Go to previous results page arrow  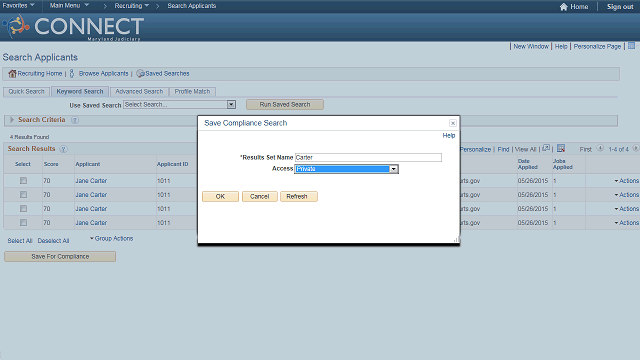click(x=600, y=148)
